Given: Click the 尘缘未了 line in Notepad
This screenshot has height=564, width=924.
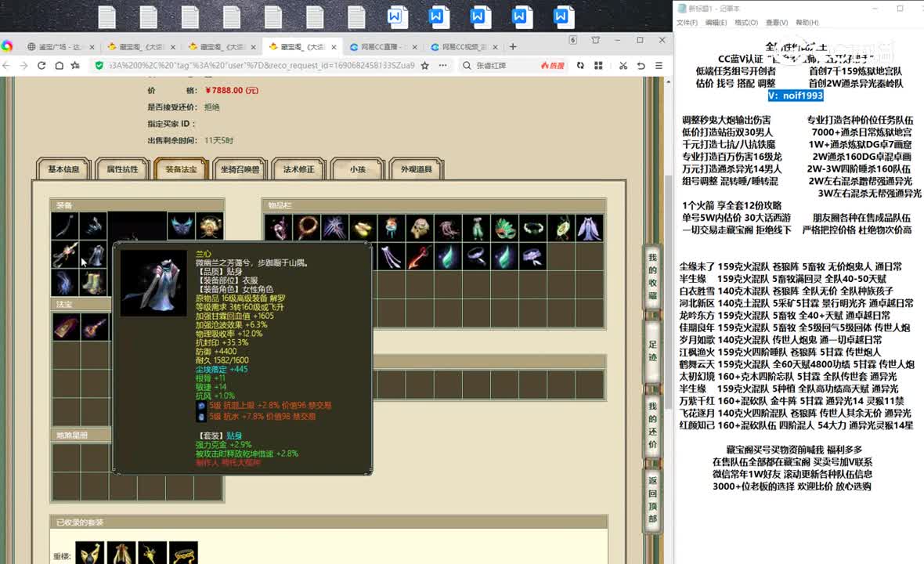Looking at the screenshot, I should [790, 266].
